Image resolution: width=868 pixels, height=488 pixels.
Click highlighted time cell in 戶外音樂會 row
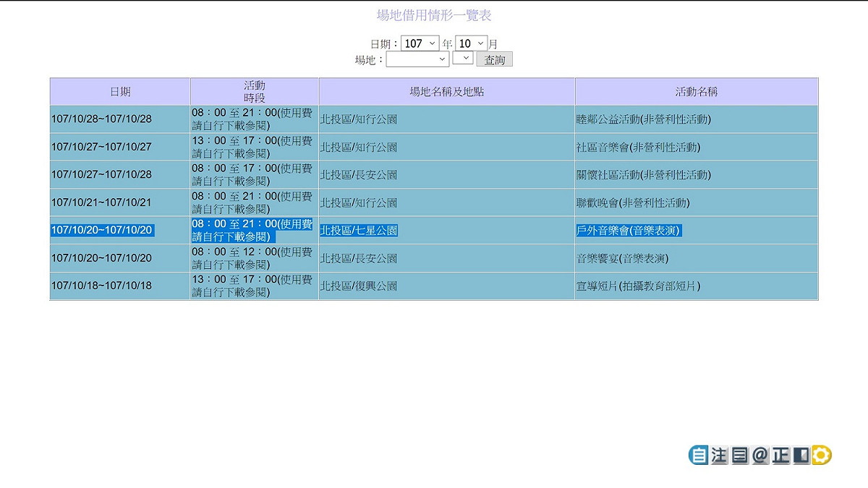[x=255, y=231]
